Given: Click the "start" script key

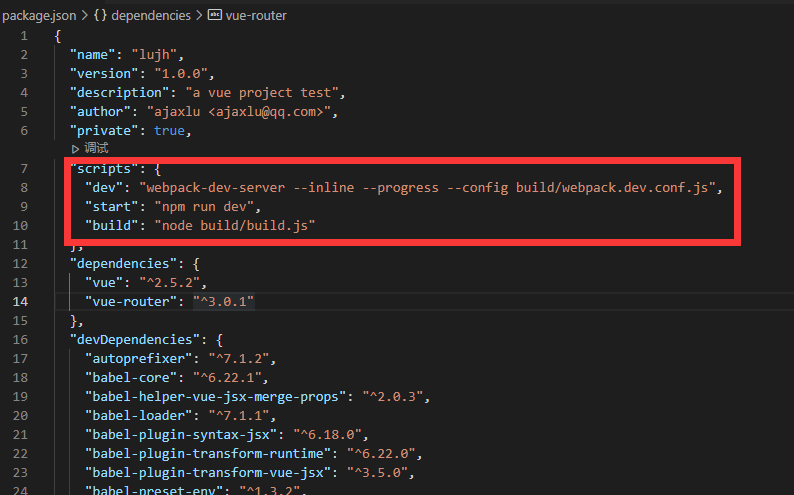Looking at the screenshot, I should click(112, 207).
